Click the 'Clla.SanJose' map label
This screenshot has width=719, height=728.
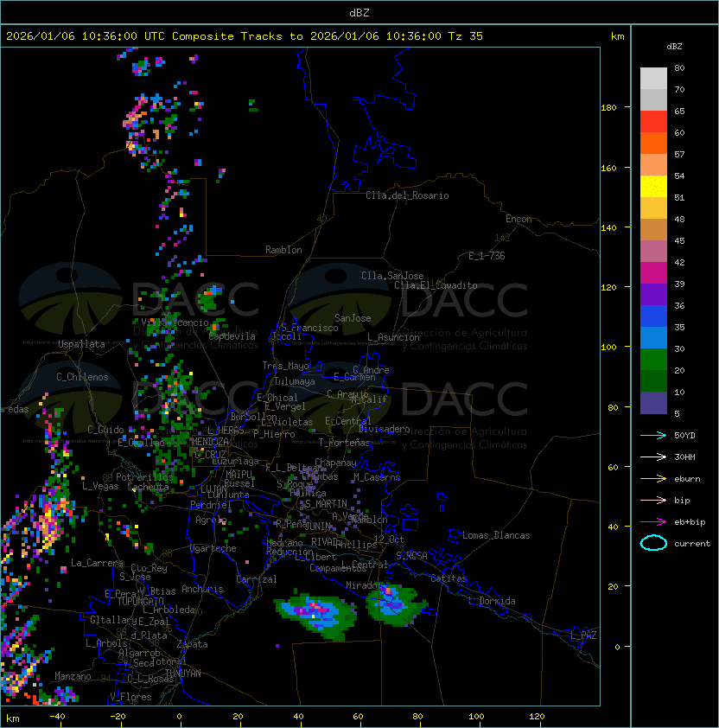pos(392,276)
